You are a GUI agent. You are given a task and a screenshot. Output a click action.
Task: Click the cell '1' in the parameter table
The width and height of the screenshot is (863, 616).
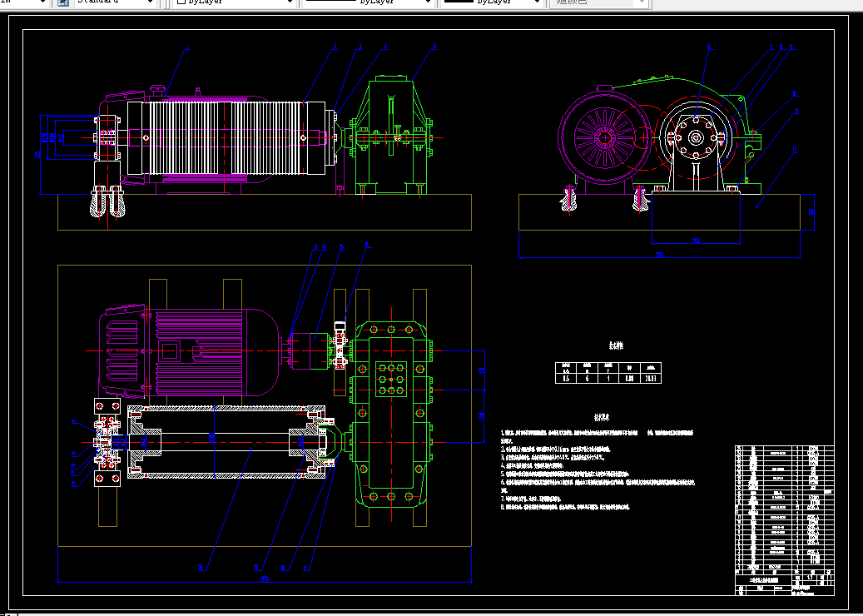[608, 379]
